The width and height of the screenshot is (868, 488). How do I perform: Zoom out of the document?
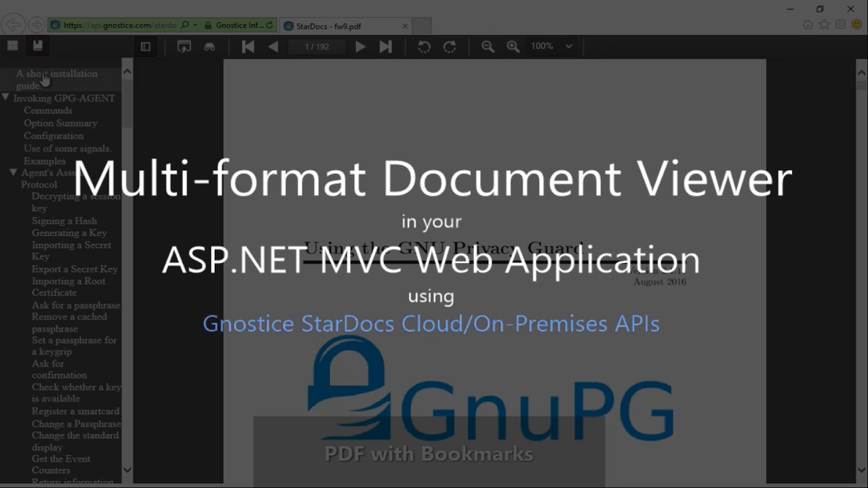(x=488, y=46)
